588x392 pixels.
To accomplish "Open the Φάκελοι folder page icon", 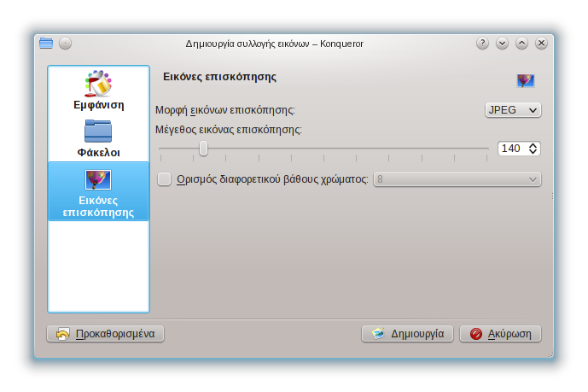I will click(x=99, y=131).
